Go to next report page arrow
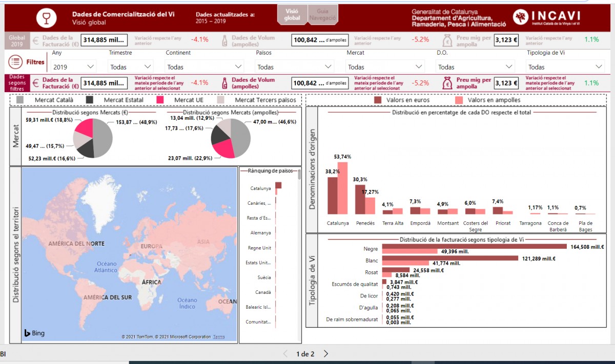615x364 pixels. point(326,354)
